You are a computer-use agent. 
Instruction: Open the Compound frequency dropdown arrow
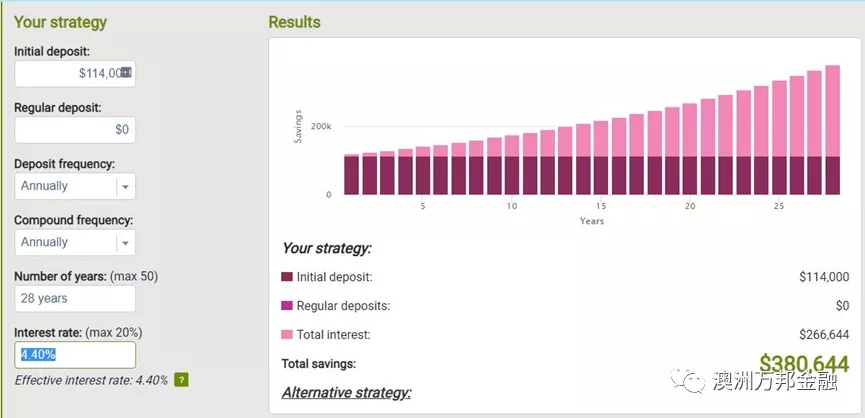(x=125, y=243)
